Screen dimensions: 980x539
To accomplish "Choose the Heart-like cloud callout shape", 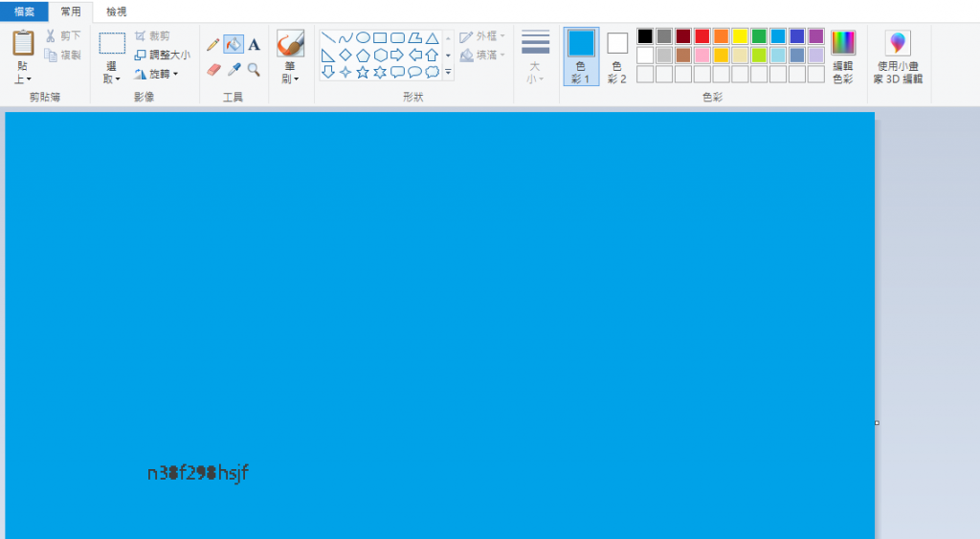I will tap(432, 72).
